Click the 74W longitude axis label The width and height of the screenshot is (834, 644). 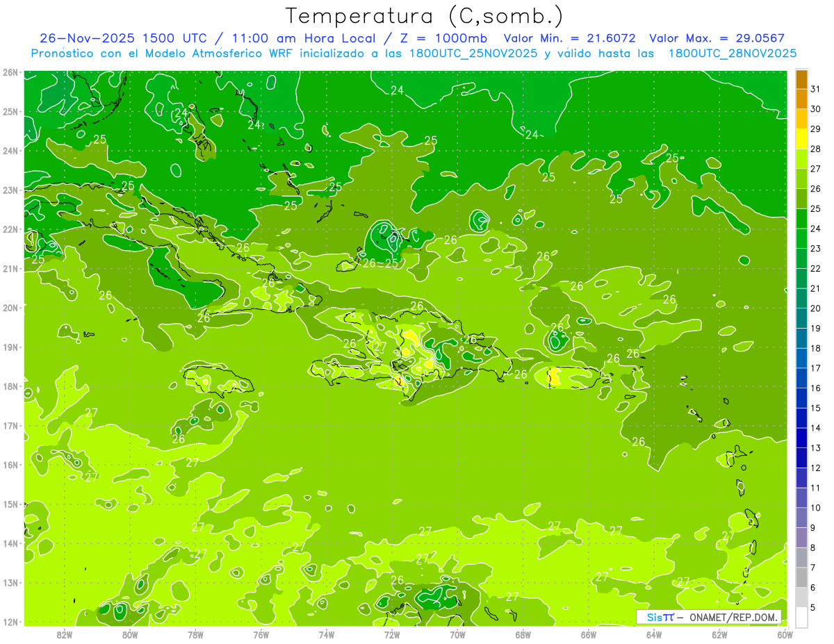pyautogui.click(x=327, y=634)
